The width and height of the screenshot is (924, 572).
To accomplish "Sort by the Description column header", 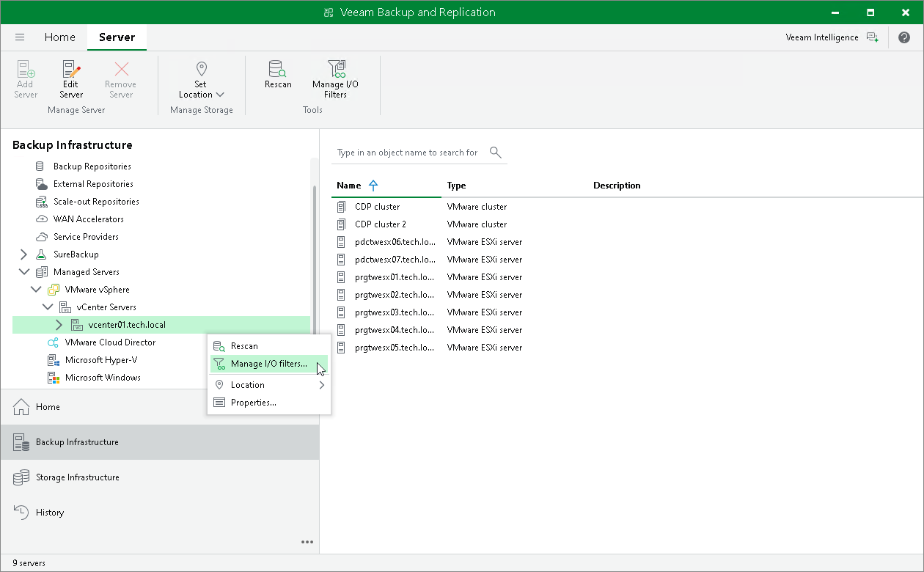I will 755,186.
